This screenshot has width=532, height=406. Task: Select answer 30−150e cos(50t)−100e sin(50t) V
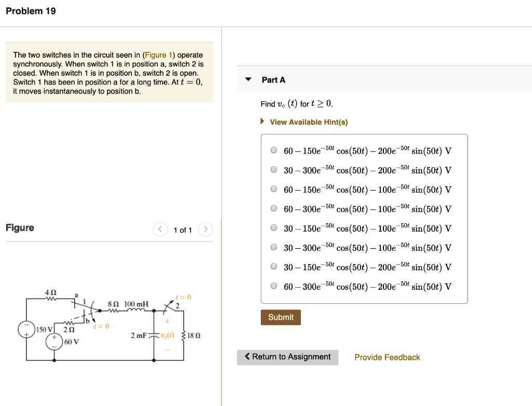[x=273, y=227]
